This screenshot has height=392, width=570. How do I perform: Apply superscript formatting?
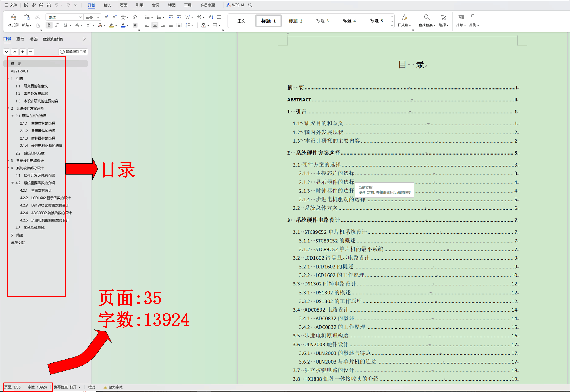coord(88,25)
